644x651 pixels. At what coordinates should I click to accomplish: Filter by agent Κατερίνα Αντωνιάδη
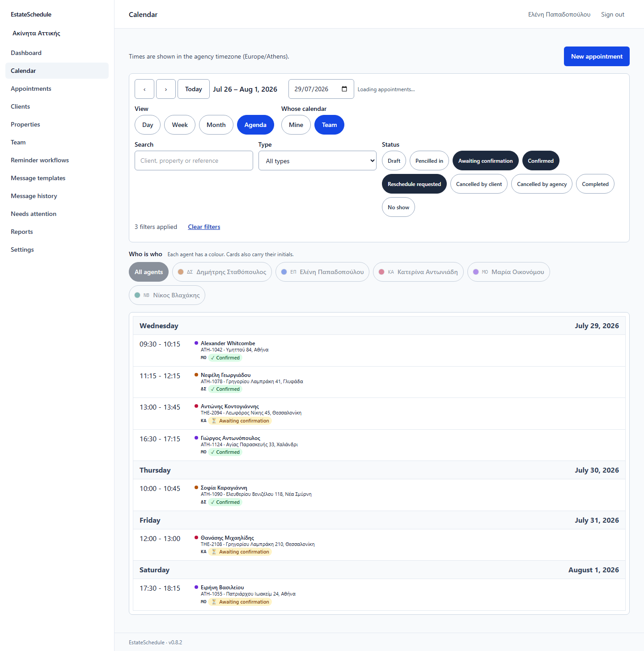pyautogui.click(x=418, y=272)
